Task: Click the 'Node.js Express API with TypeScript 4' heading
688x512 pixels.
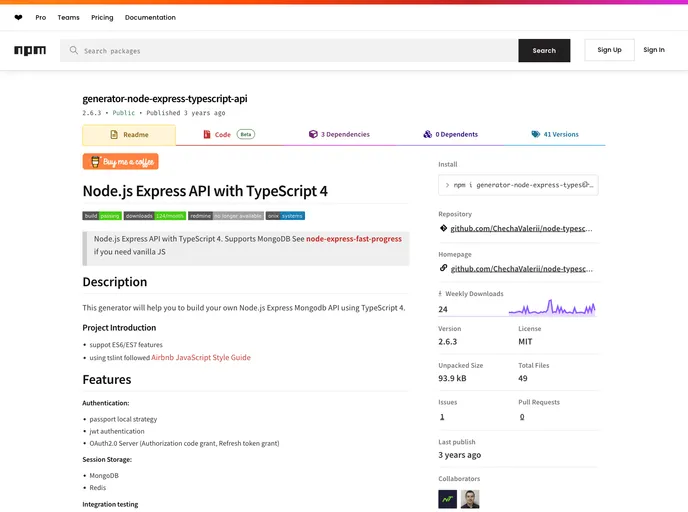Action: tap(205, 191)
